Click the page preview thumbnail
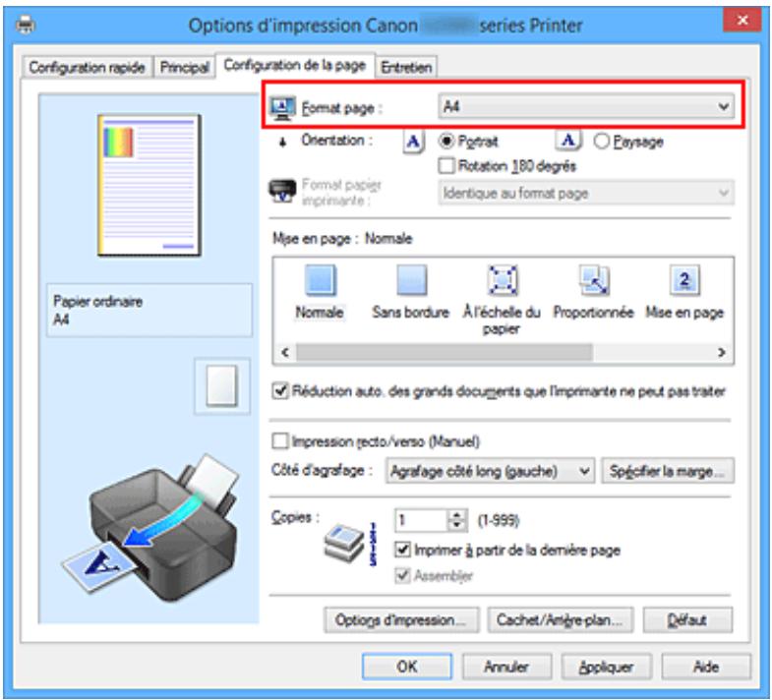Screen dimensions: 772x700 (x=149, y=185)
